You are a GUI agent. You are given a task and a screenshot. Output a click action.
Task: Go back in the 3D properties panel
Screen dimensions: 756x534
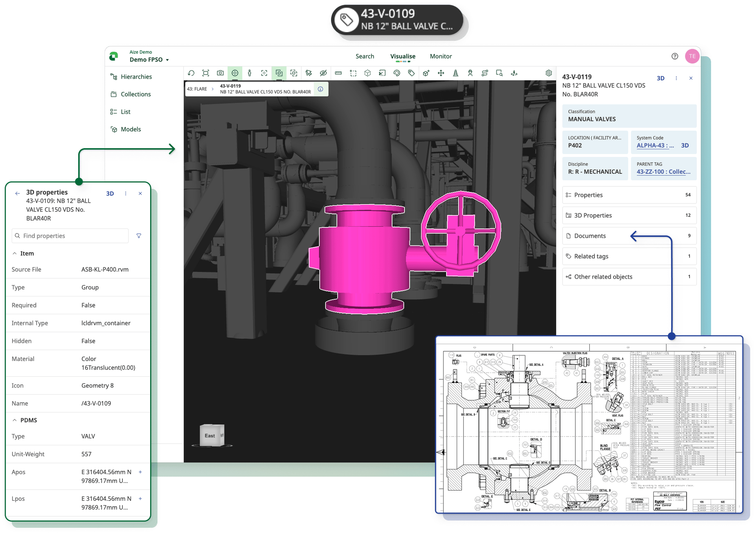point(17,193)
